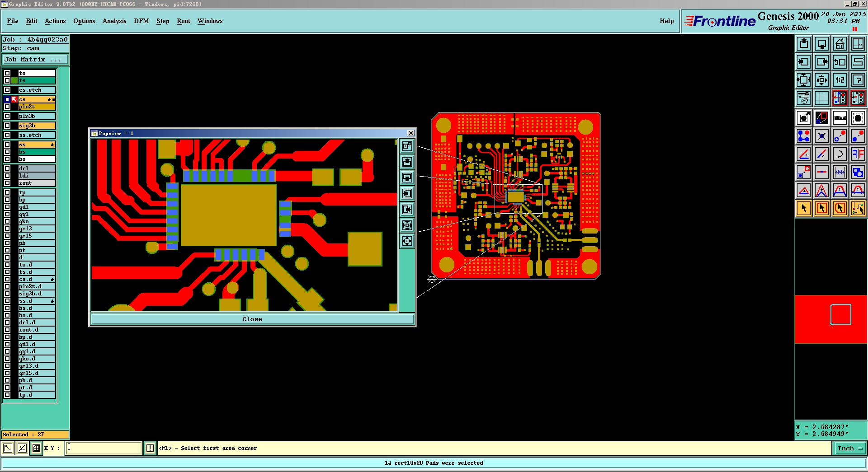
Task: Select the drl.d layer row
Action: pyautogui.click(x=37, y=322)
